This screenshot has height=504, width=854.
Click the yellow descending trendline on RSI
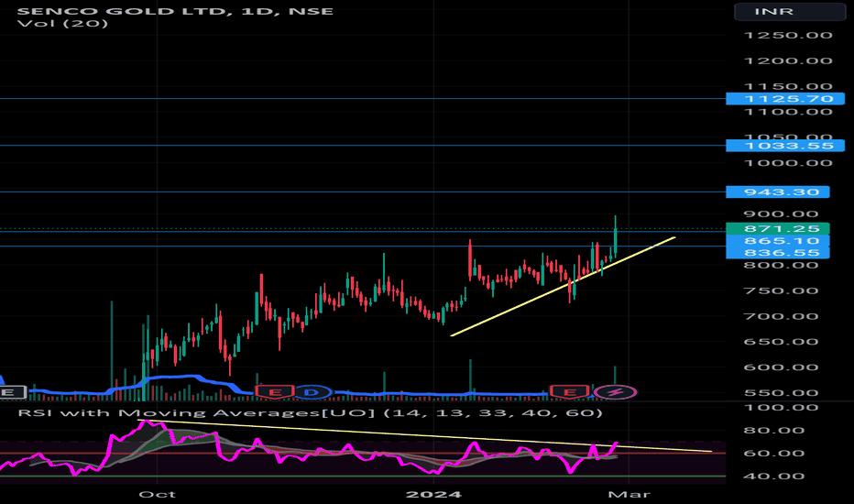point(425,436)
